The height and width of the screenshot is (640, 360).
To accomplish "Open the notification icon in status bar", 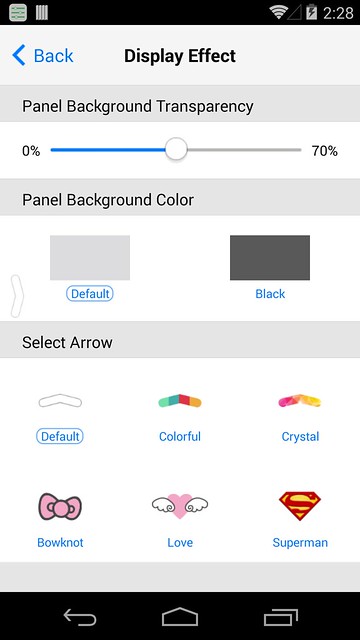I will (18, 12).
